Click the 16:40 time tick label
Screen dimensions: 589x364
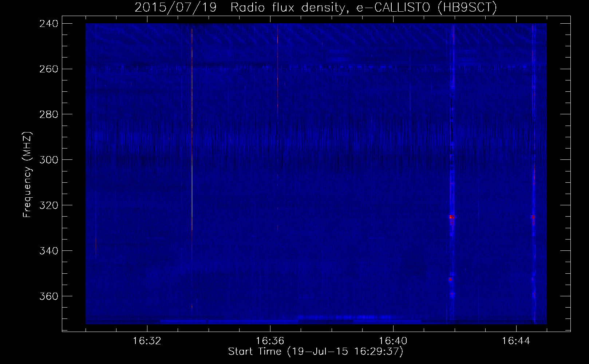tap(393, 341)
